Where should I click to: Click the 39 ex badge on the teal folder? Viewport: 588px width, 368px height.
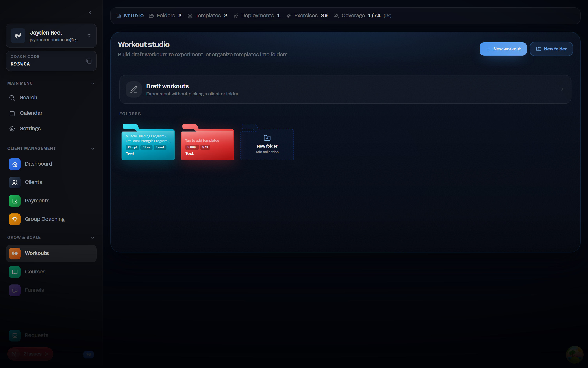click(146, 147)
